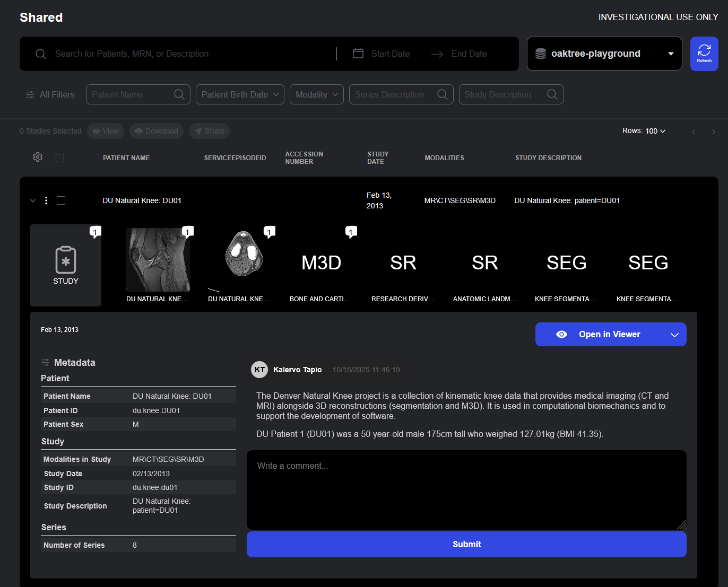Click into the Write a comment field
The width and height of the screenshot is (728, 587).
point(466,489)
